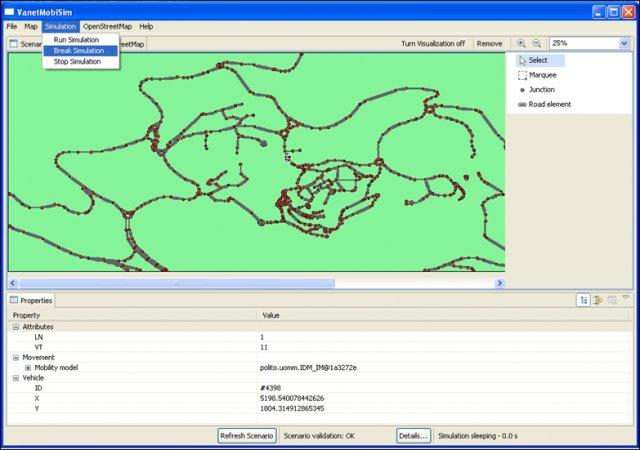The image size is (640, 450).
Task: Open the OpenStreetMap menu
Action: coord(107,25)
